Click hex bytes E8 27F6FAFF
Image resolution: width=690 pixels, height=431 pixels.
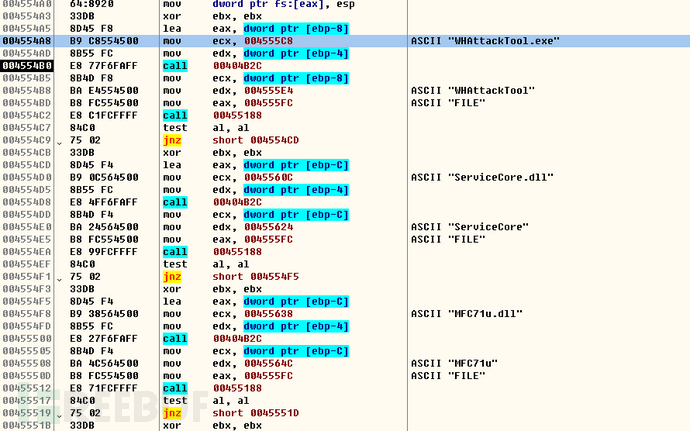[104, 339]
